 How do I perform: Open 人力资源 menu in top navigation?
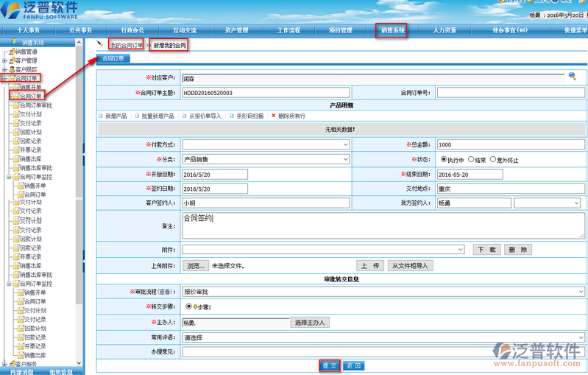(x=444, y=30)
